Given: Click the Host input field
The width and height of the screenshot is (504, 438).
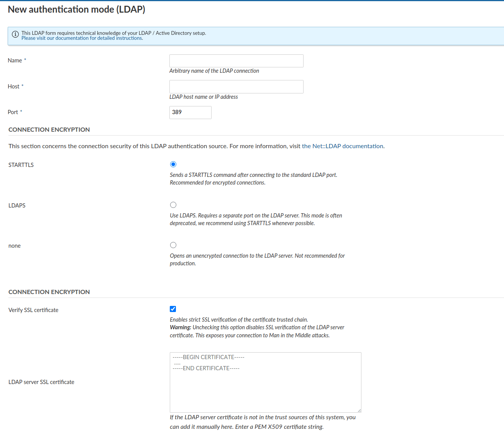Looking at the screenshot, I should tap(236, 87).
